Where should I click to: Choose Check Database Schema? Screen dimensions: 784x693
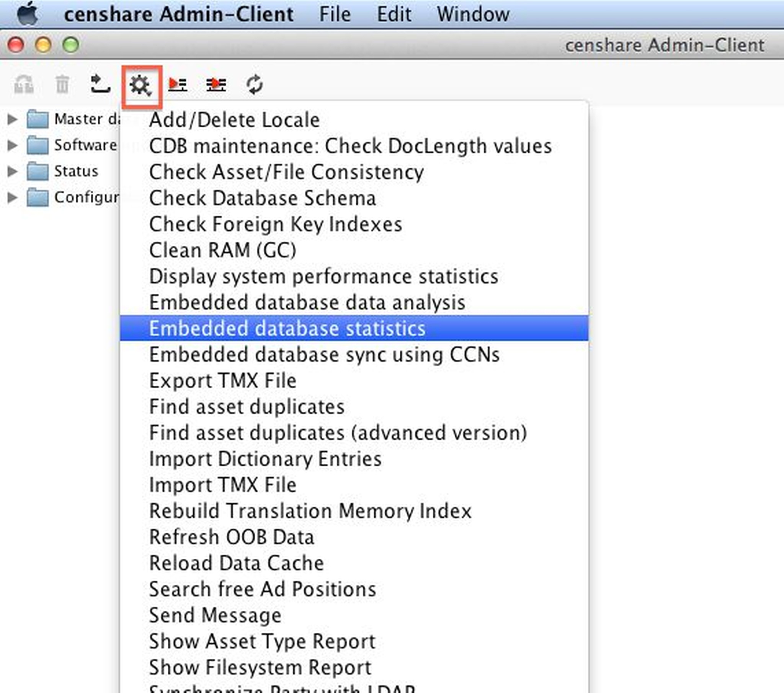pos(262,198)
